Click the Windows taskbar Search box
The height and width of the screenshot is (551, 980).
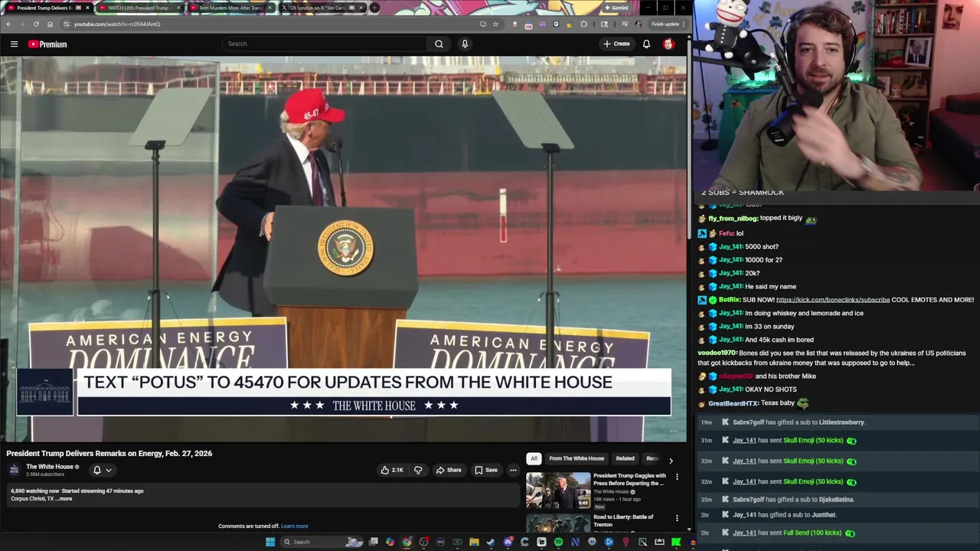tap(321, 542)
